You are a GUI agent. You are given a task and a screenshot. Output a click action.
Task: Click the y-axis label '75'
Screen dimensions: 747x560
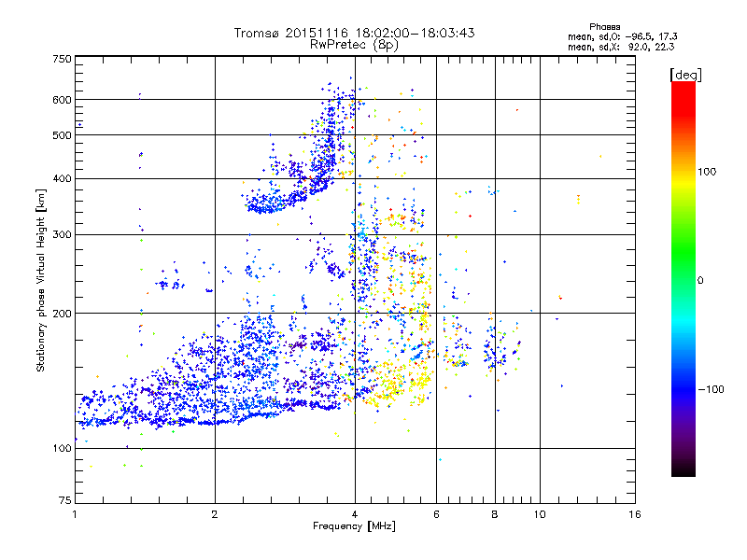(x=65, y=500)
